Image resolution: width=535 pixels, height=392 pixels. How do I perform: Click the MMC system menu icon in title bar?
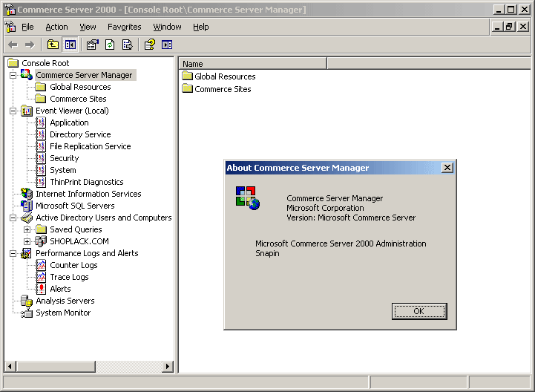tap(10, 9)
